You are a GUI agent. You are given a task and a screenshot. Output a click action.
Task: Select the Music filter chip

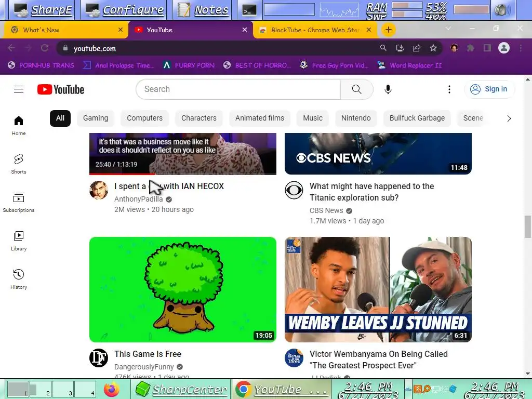[x=313, y=118]
